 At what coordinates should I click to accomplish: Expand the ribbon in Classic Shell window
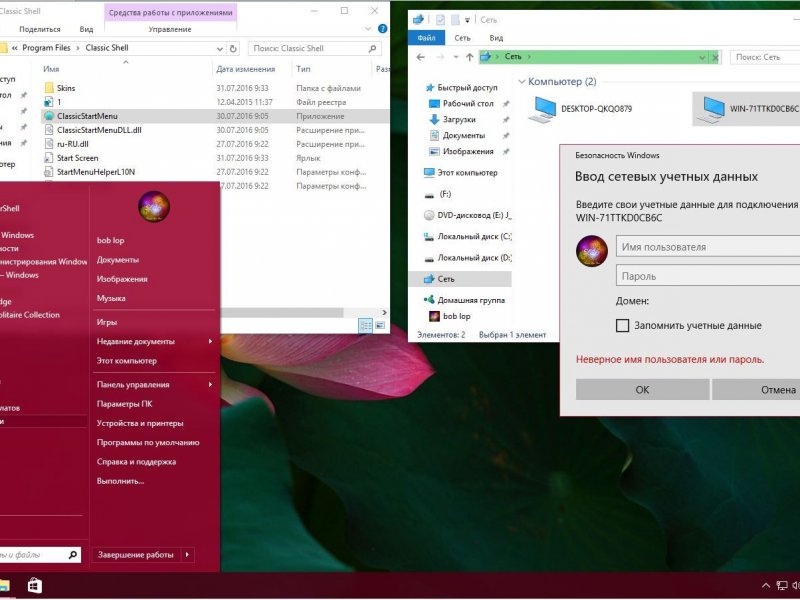pos(367,29)
